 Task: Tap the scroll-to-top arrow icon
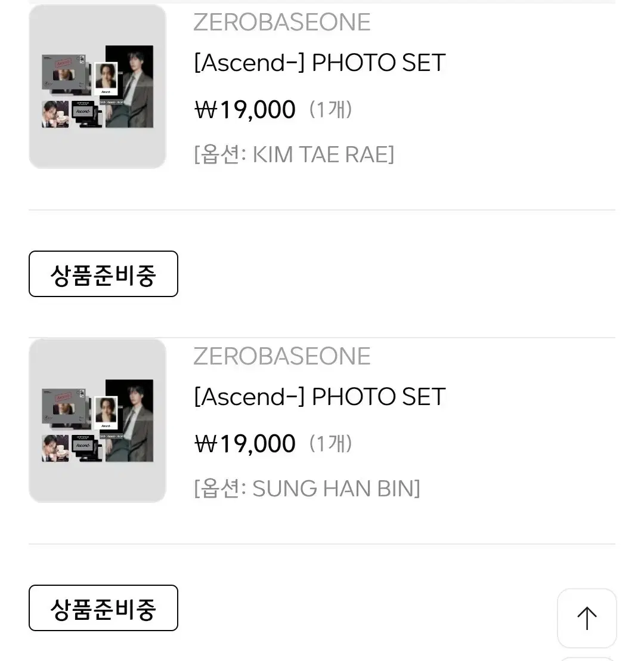click(587, 618)
